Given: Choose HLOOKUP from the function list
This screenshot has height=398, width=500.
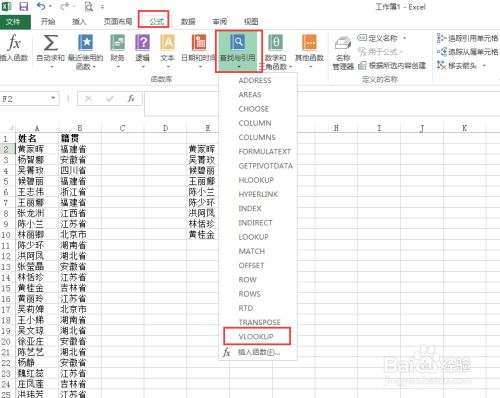Looking at the screenshot, I should (x=257, y=180).
